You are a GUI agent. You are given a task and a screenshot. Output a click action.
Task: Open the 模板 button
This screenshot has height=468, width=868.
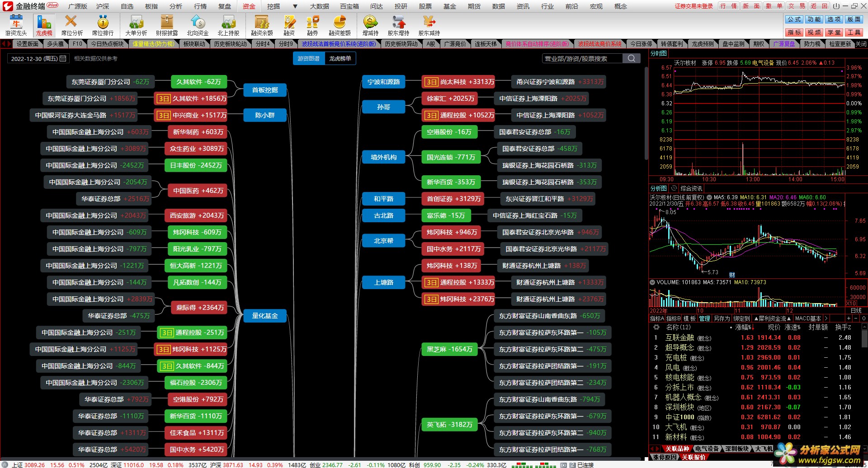[x=689, y=318]
